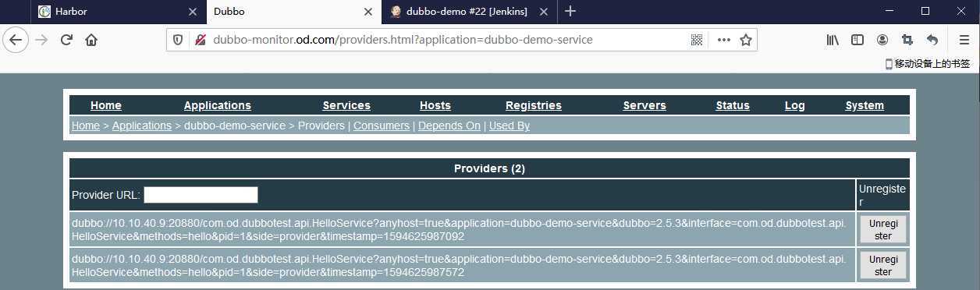980x290 pixels.
Task: Open the Services menu item
Action: pyautogui.click(x=346, y=105)
